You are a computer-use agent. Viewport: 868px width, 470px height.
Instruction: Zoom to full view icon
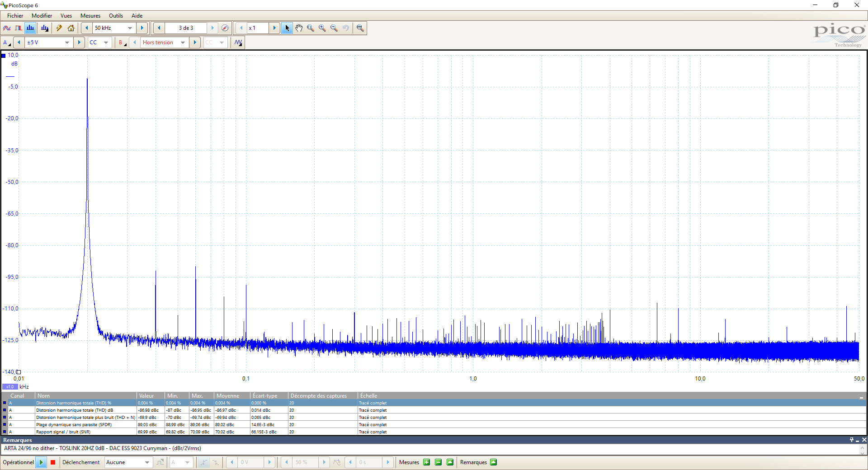coord(360,28)
